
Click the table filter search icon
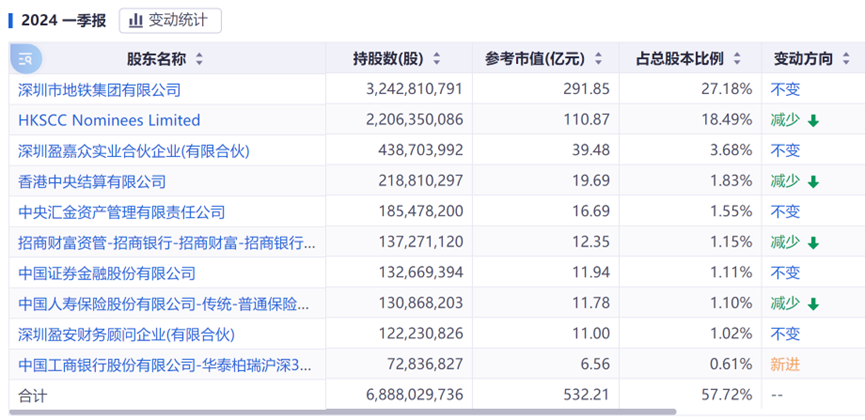(x=26, y=59)
